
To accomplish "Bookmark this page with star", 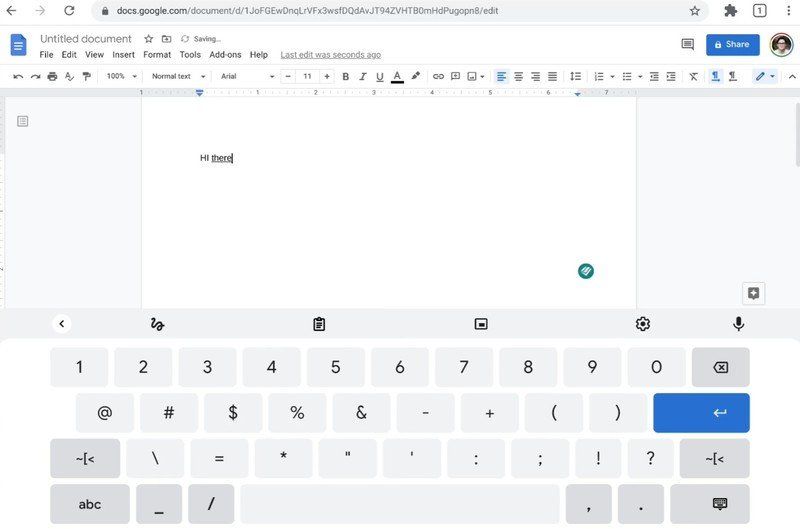I will click(x=695, y=11).
